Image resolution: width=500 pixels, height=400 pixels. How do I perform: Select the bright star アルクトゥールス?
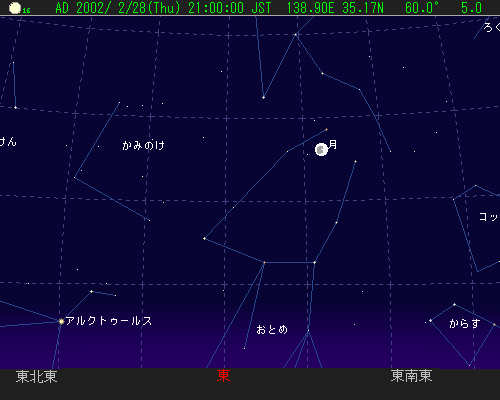(61, 321)
